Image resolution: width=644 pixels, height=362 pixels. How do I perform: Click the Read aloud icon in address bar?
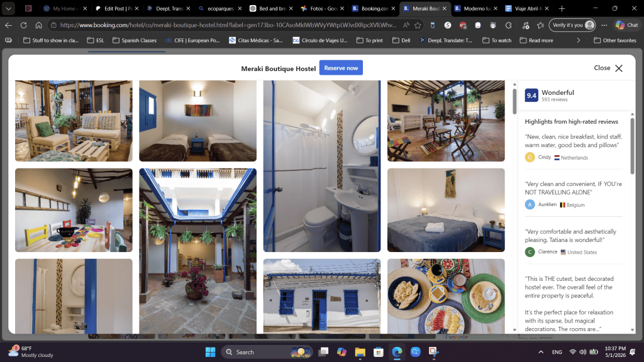(x=406, y=25)
